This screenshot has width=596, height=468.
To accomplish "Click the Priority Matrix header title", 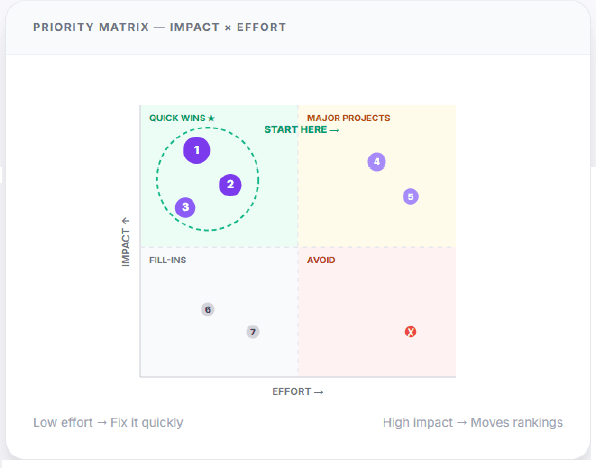I will [x=159, y=27].
